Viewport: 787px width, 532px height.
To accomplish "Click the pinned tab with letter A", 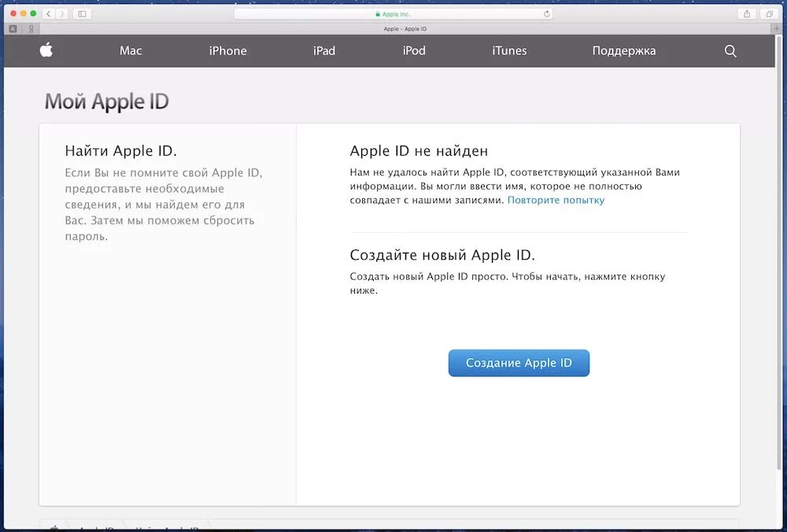I will click(13, 28).
